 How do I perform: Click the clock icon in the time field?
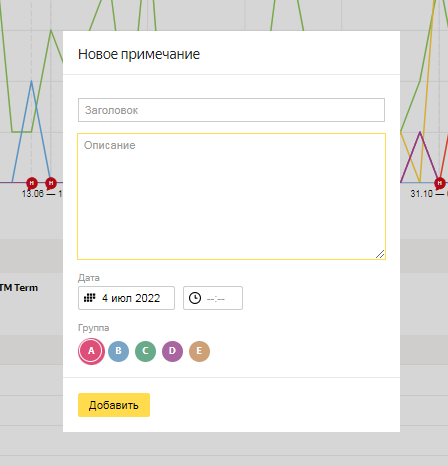click(x=195, y=298)
